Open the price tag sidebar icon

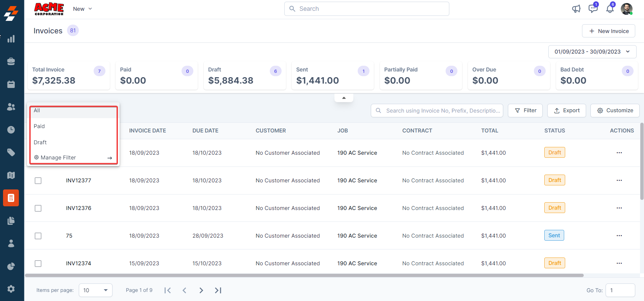coord(11,152)
